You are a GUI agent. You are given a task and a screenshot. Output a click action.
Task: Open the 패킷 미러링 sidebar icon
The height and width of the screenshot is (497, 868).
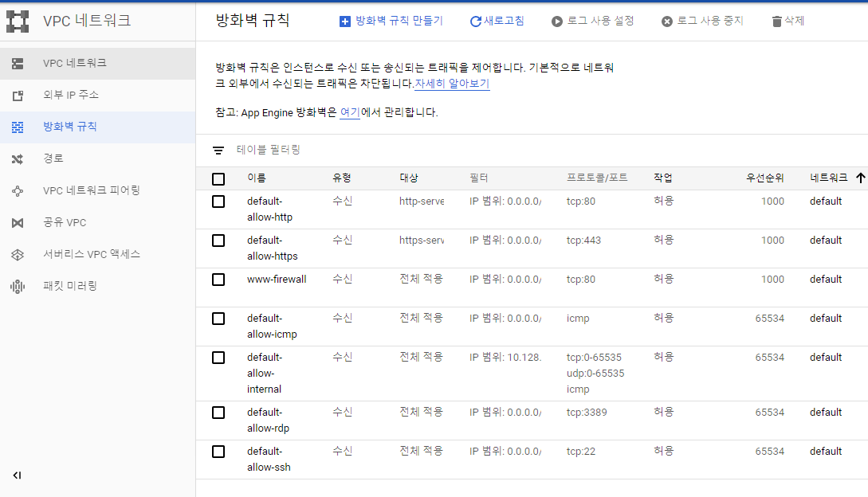(18, 287)
